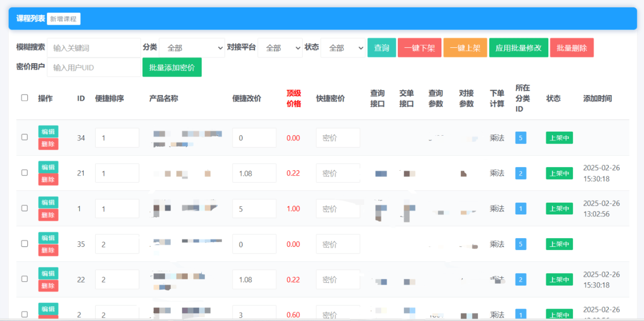Screen dimensions: 644x321
Task: Check the checkbox for row ID 34
Action: [25, 137]
